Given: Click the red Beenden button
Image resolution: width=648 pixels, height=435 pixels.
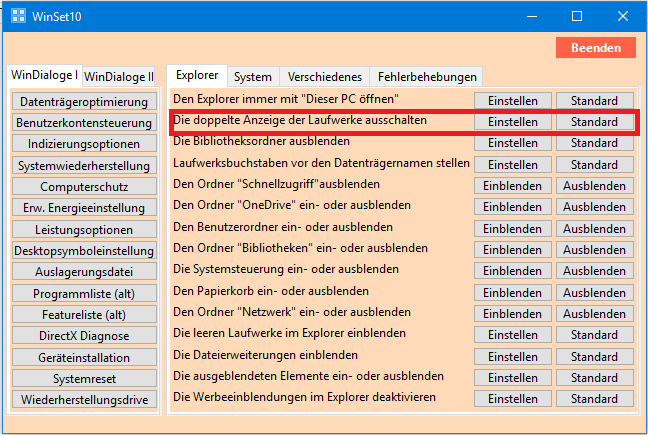Looking at the screenshot, I should [596, 48].
